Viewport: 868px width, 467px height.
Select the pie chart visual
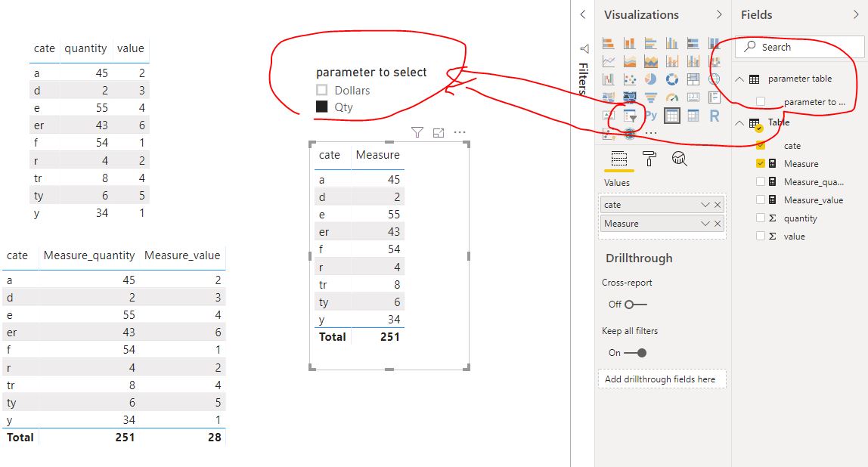click(x=650, y=79)
